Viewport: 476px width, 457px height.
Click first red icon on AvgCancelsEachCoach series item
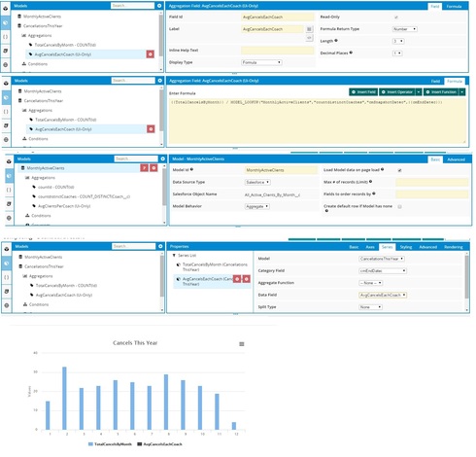click(x=237, y=279)
